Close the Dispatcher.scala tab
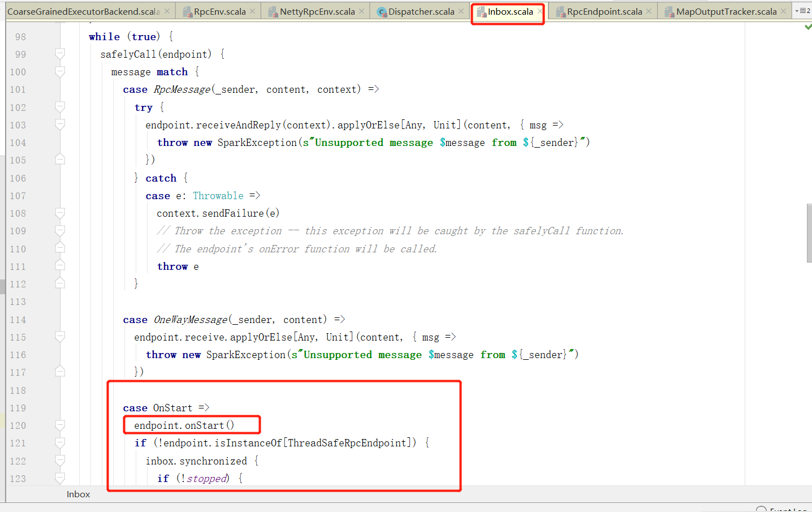Screen dimensions: 812x512 click(461, 11)
